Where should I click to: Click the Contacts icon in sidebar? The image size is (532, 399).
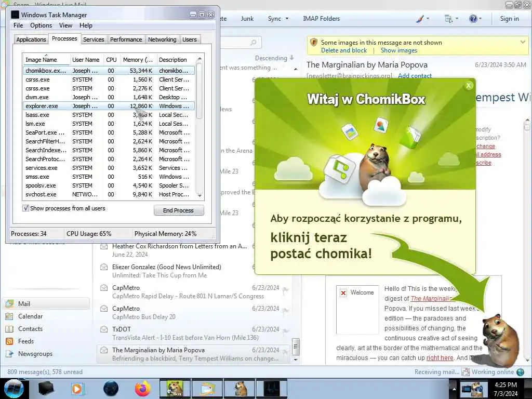[x=9, y=329]
